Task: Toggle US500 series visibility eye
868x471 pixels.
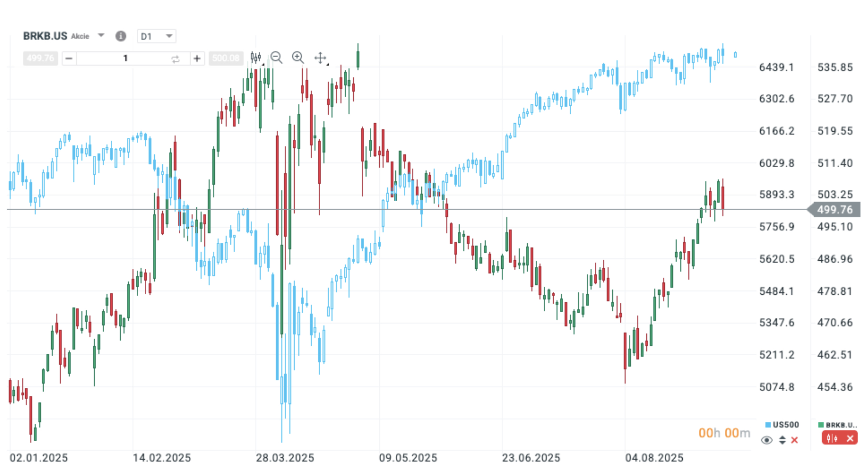Action: (766, 440)
